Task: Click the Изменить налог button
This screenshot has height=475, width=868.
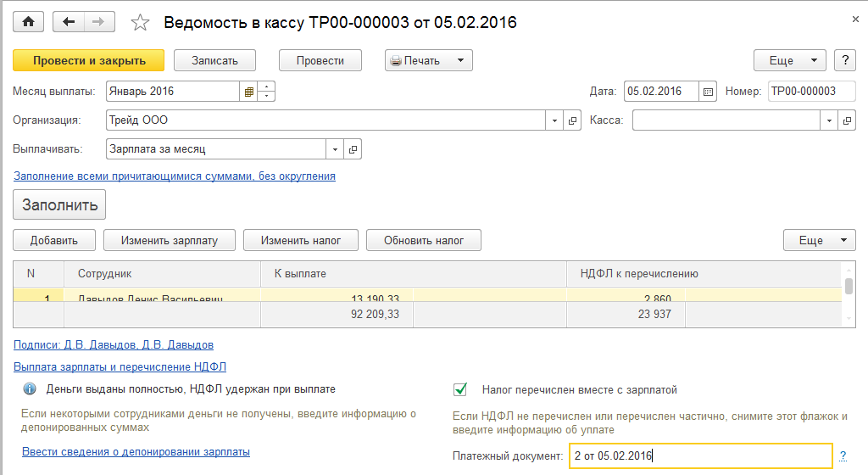Action: pyautogui.click(x=301, y=240)
